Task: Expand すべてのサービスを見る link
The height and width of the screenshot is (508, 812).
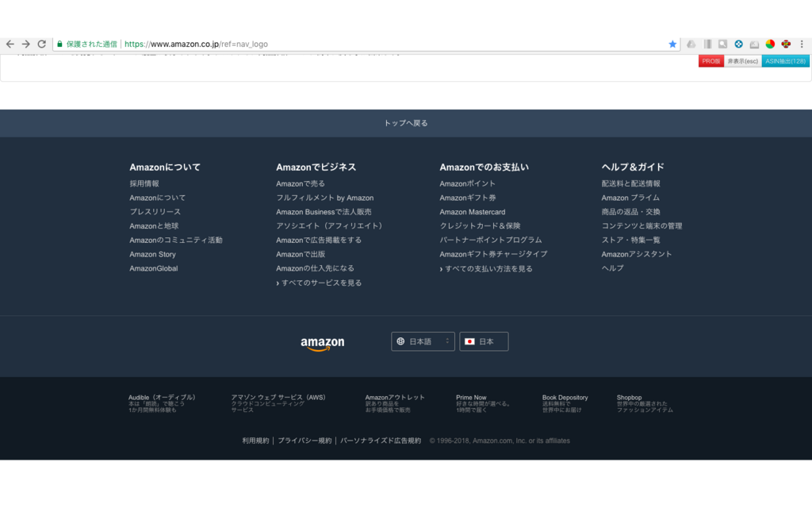Action: point(319,283)
